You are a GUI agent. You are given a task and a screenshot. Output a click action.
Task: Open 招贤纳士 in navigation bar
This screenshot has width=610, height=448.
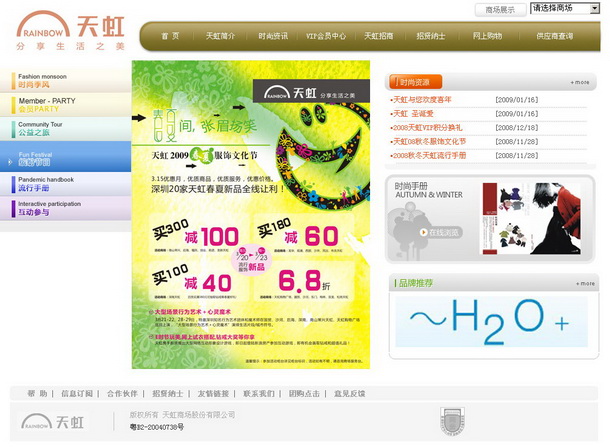coord(431,36)
